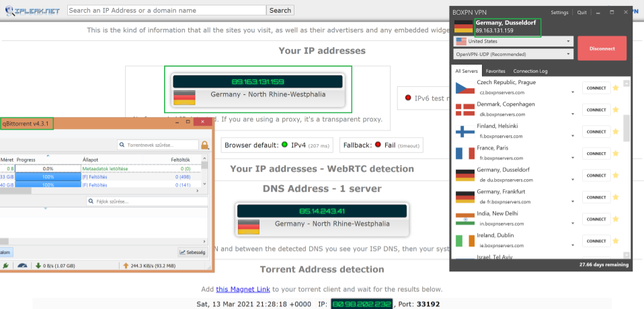
Task: Click the qBittorrent connection status plug icon
Action: pyautogui.click(x=5, y=266)
